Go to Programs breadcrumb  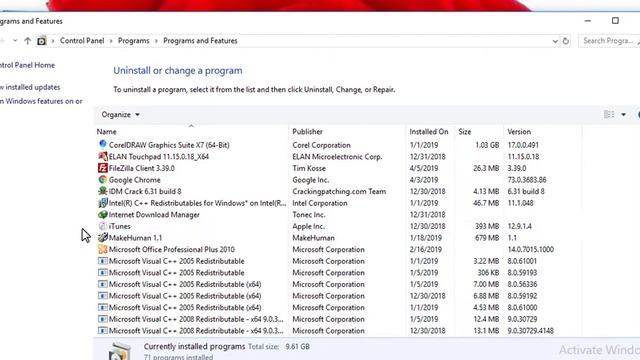(133, 41)
